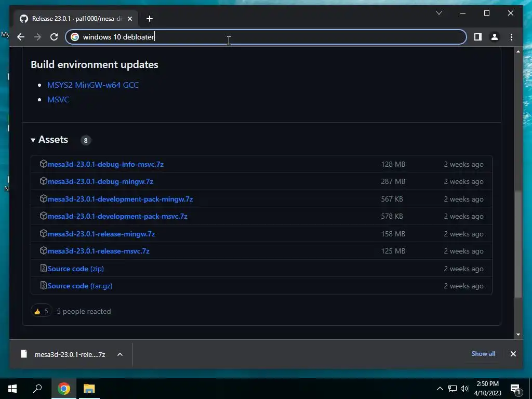The height and width of the screenshot is (399, 532).
Task: Close the downloads bar
Action: (x=513, y=354)
